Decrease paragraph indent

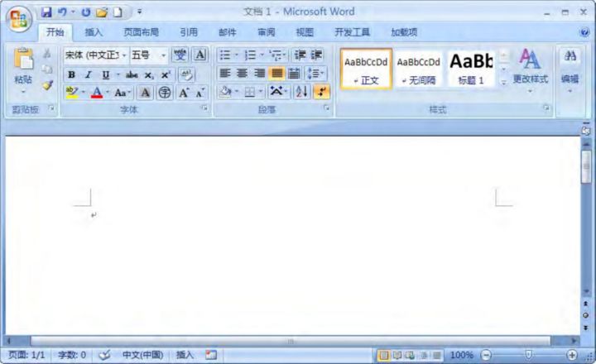(x=300, y=55)
